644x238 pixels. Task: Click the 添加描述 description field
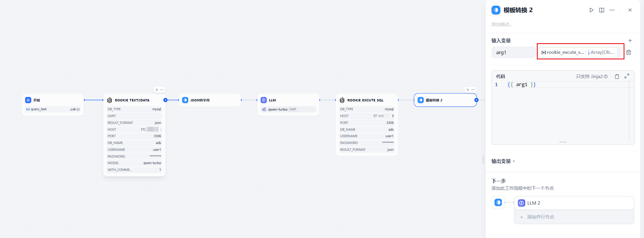pos(502,24)
